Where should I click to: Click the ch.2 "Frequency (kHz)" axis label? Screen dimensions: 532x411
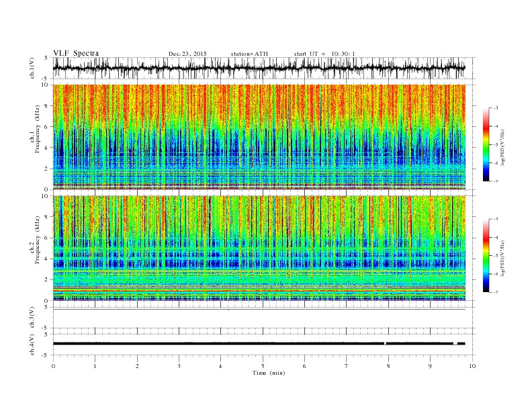coord(37,240)
